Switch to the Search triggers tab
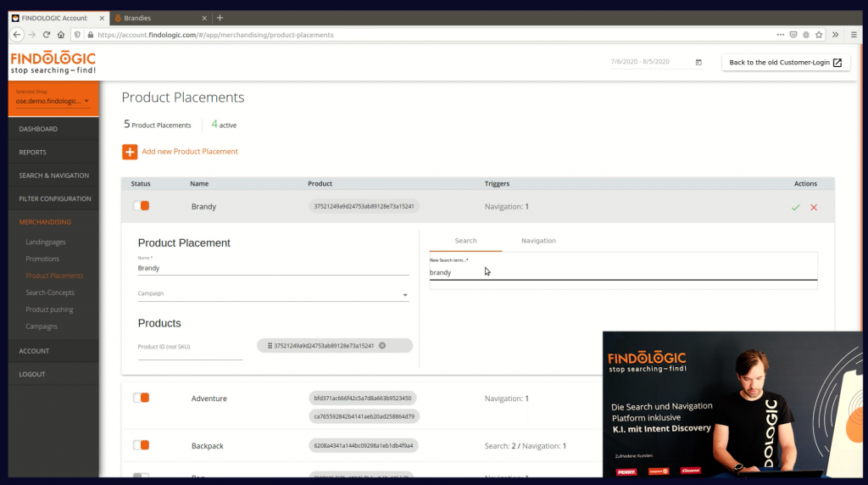The height and width of the screenshot is (485, 868). click(465, 241)
